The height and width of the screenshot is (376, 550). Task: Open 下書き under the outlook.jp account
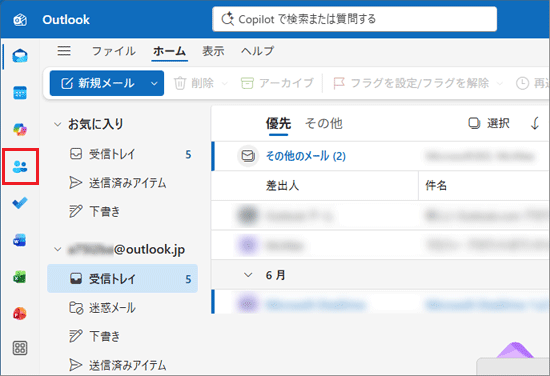coord(122,336)
